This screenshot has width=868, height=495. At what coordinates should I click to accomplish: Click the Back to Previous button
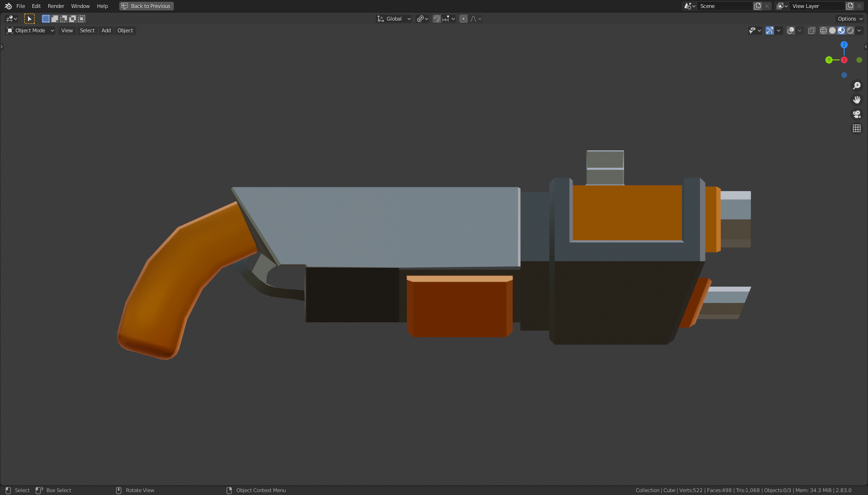click(146, 6)
